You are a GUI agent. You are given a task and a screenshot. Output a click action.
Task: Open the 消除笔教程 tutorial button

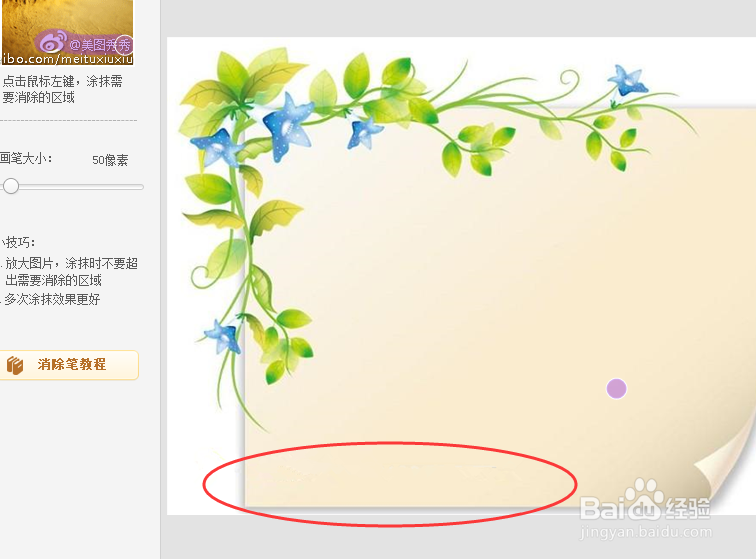[69, 365]
